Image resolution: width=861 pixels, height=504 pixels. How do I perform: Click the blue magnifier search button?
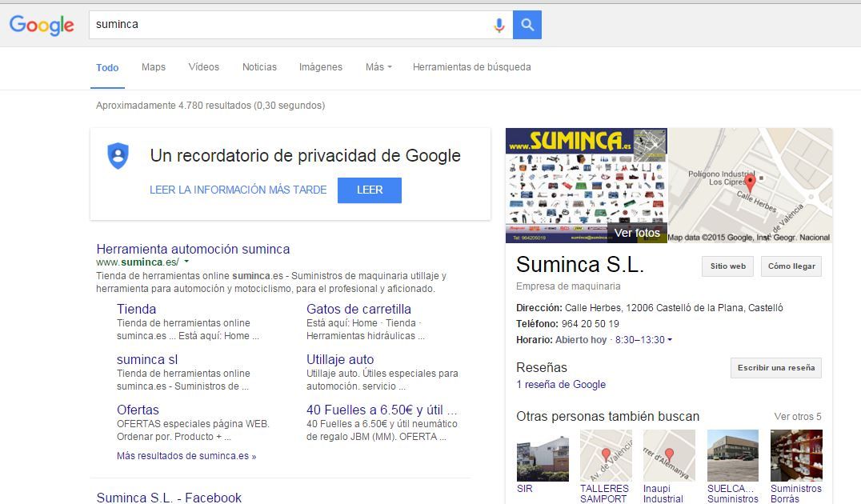coord(527,25)
